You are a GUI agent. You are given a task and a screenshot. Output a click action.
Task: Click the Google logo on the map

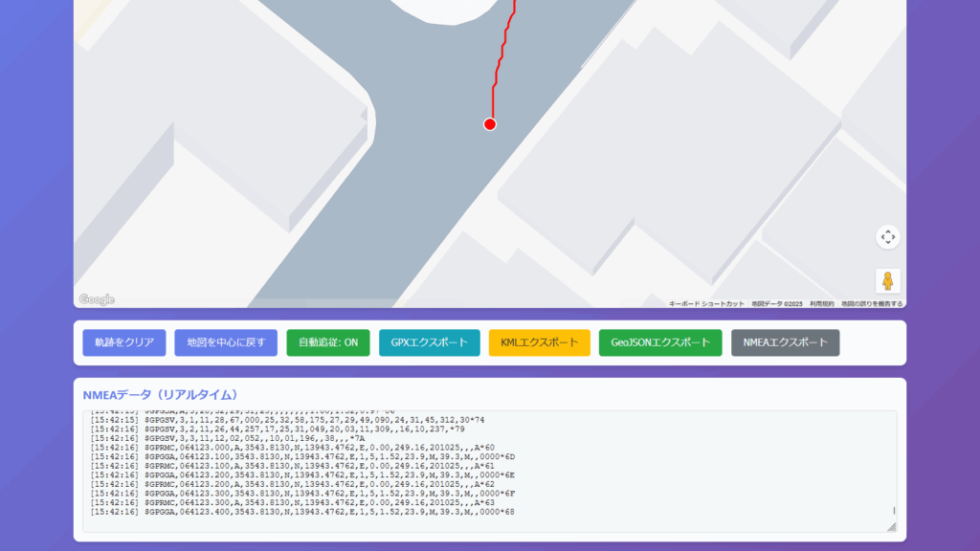point(97,299)
